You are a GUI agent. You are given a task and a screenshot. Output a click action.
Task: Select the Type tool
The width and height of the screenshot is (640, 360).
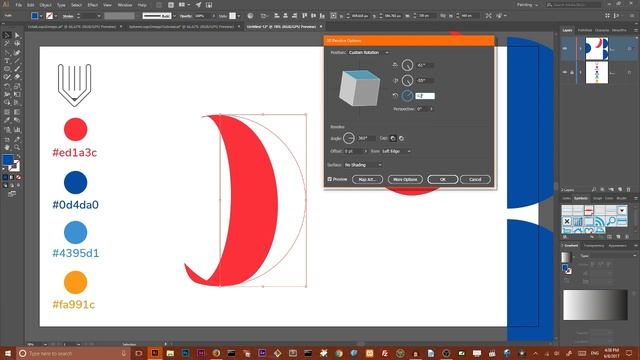click(x=7, y=60)
